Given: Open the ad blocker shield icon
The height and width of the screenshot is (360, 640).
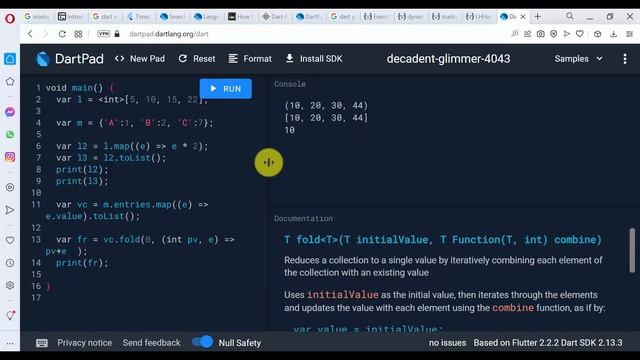Looking at the screenshot, I should [x=553, y=34].
